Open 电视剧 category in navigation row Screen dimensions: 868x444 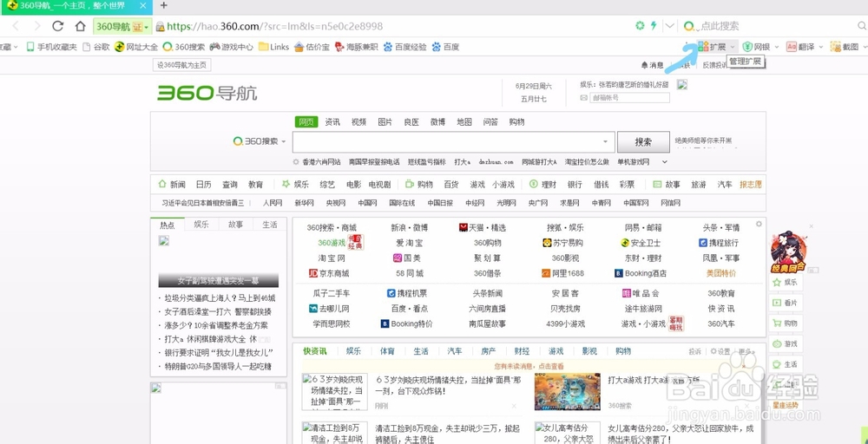(x=380, y=184)
